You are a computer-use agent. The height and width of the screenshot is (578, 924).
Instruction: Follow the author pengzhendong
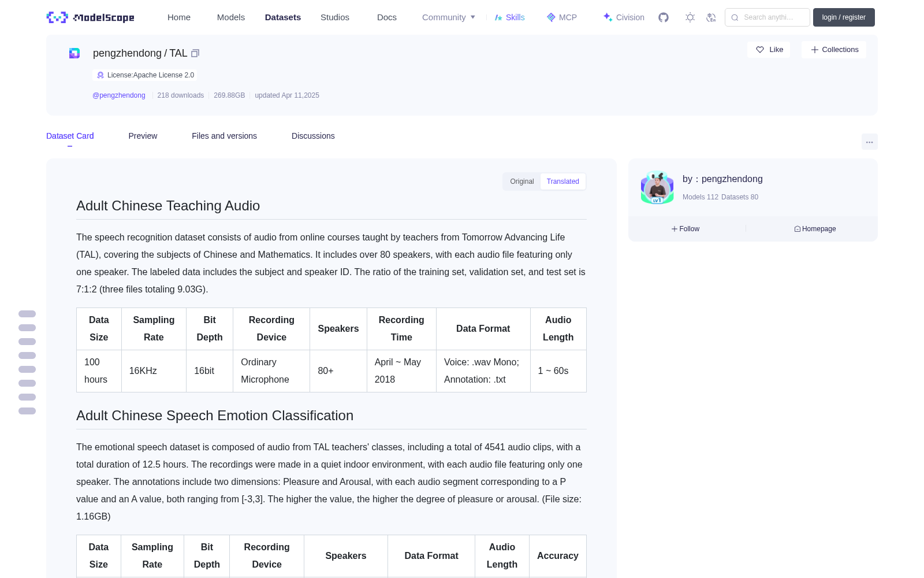click(685, 229)
